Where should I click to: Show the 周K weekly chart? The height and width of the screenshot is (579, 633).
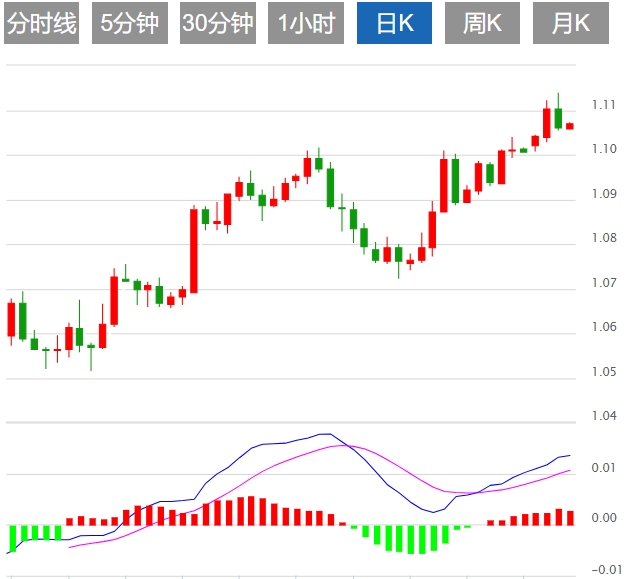point(482,24)
